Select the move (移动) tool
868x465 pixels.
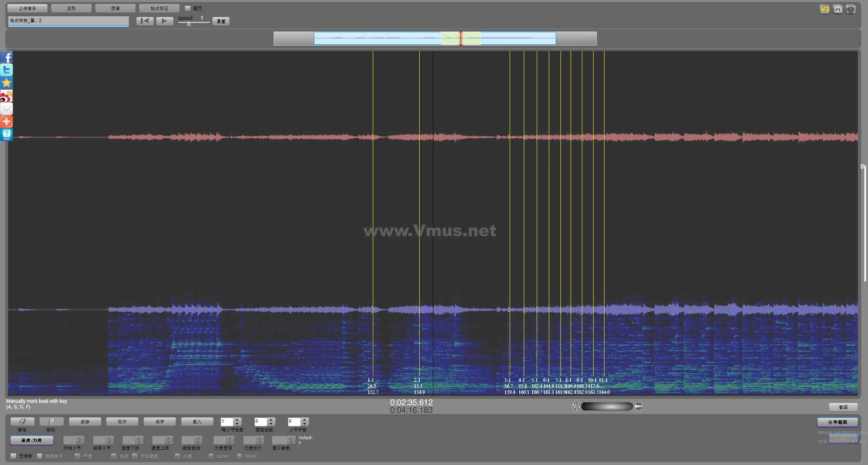[x=51, y=421]
